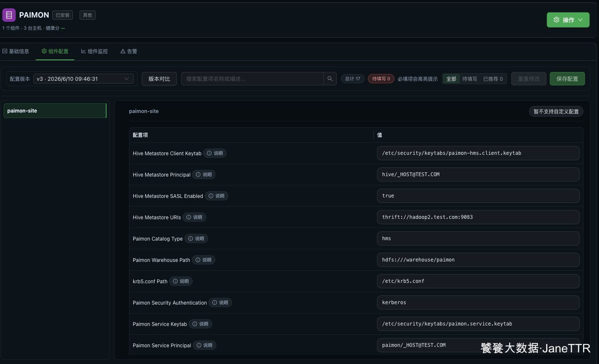
Task: Select the 全部 filter option
Action: [x=451, y=79]
